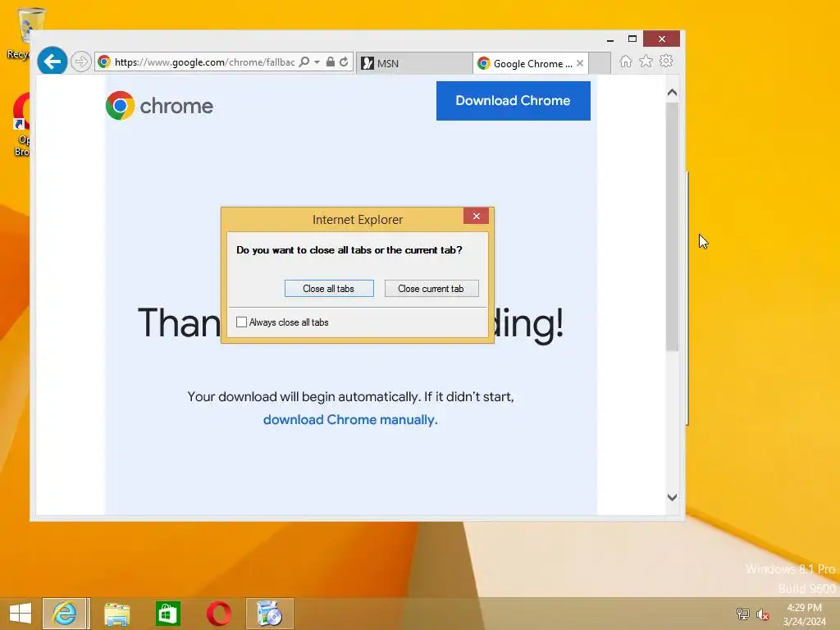Viewport: 840px width, 630px height.
Task: Open the Windows Store taskbar icon
Action: [x=167, y=614]
